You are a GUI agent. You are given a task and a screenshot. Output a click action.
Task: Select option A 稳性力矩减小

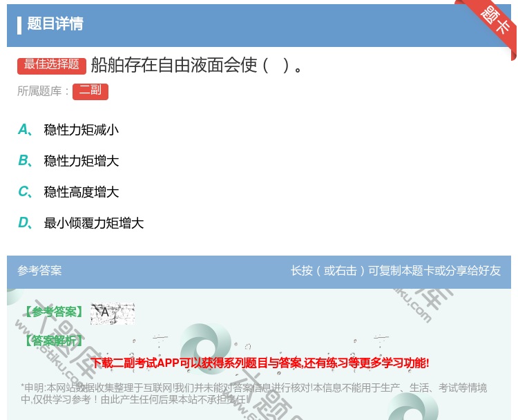(x=68, y=130)
